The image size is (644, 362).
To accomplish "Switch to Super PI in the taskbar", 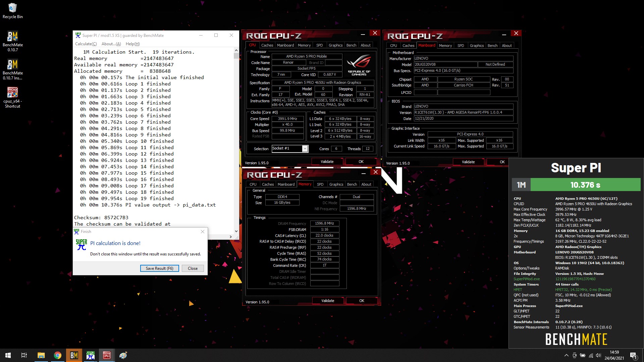I will pos(91,355).
